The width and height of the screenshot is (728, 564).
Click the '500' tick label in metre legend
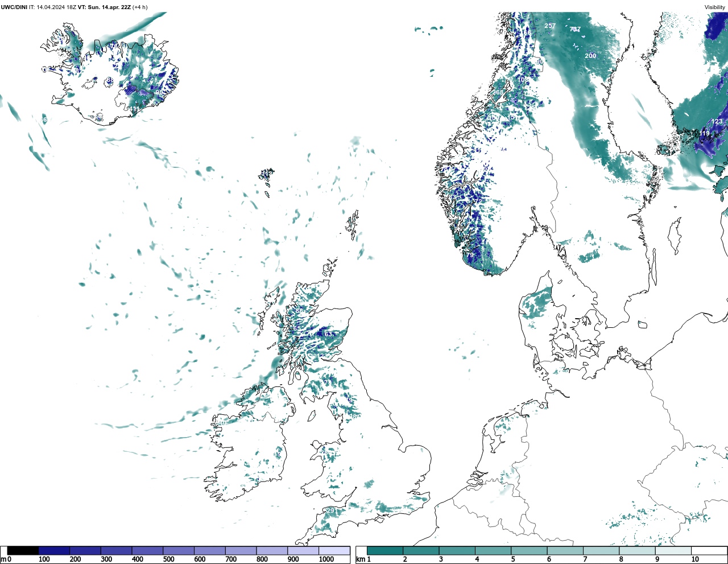pos(169,559)
